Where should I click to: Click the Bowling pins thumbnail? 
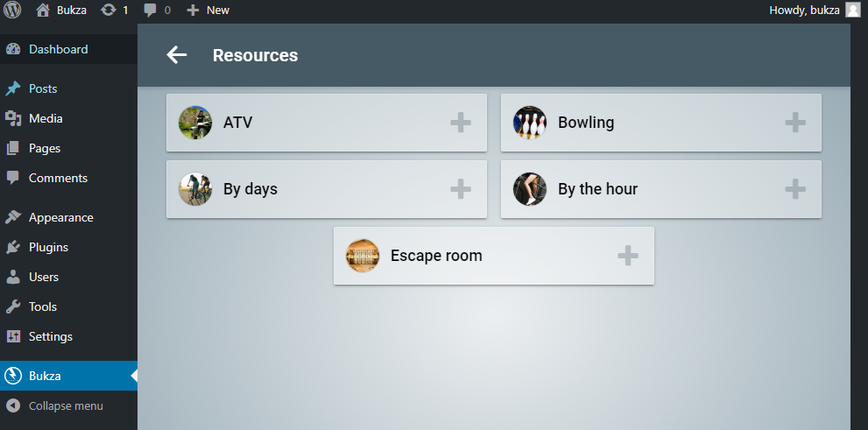click(530, 123)
